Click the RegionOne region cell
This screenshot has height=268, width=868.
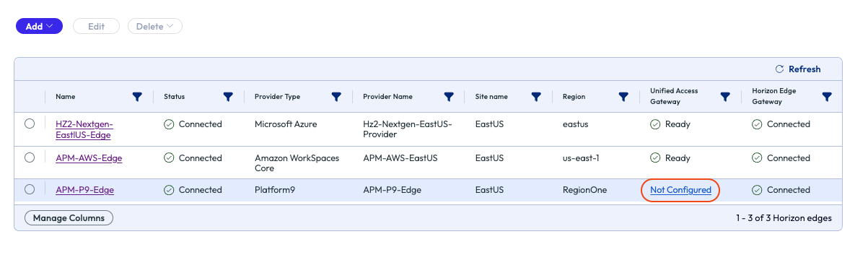pyautogui.click(x=584, y=190)
